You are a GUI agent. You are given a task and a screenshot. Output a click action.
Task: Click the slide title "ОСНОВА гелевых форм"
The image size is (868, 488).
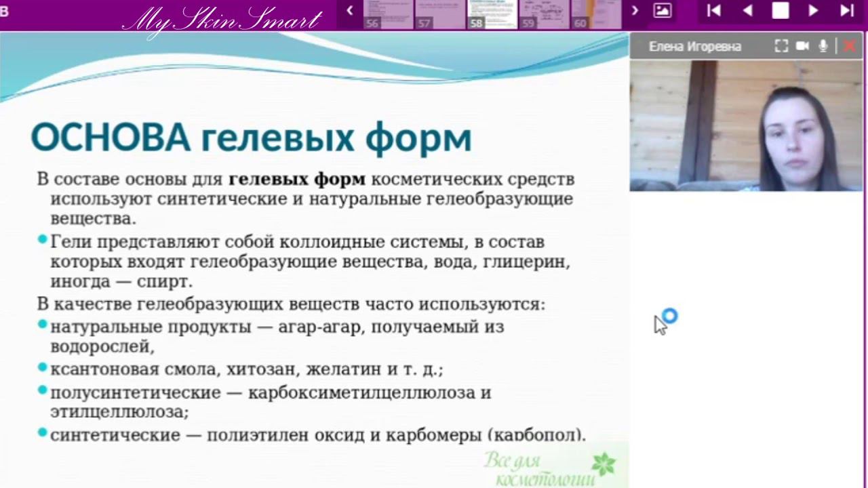click(x=251, y=137)
